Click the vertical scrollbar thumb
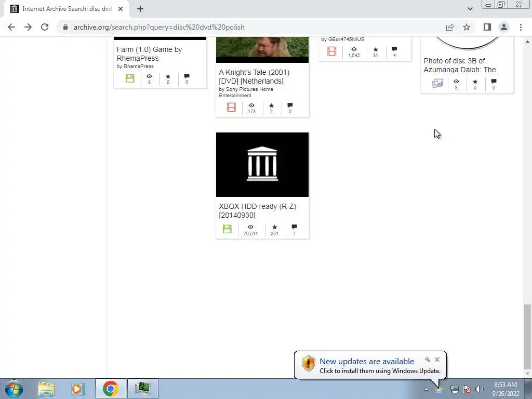Screen dimensions: 532x399 [527, 337]
